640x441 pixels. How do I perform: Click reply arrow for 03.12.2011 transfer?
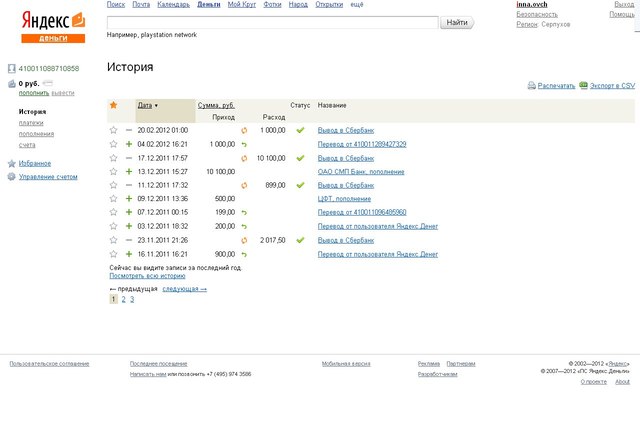click(244, 227)
